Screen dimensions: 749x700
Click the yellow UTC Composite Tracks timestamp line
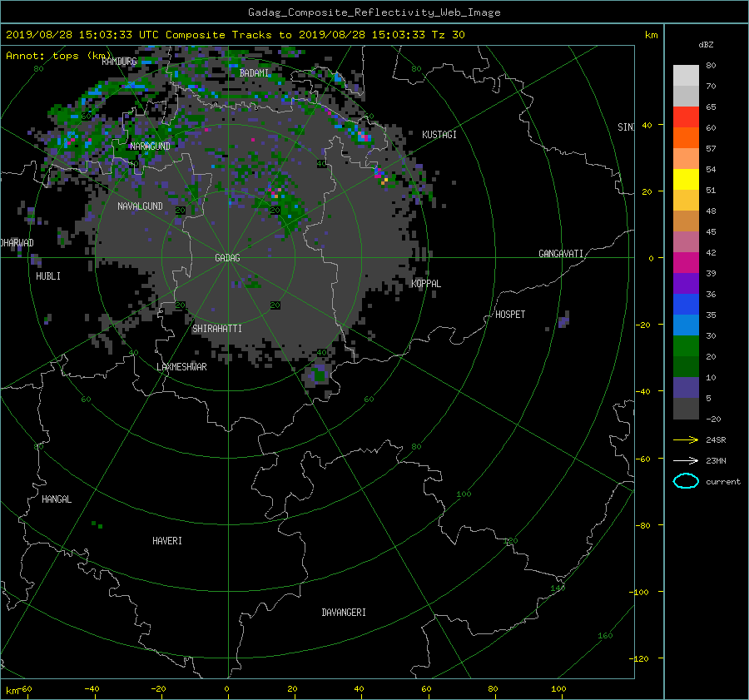(235, 35)
